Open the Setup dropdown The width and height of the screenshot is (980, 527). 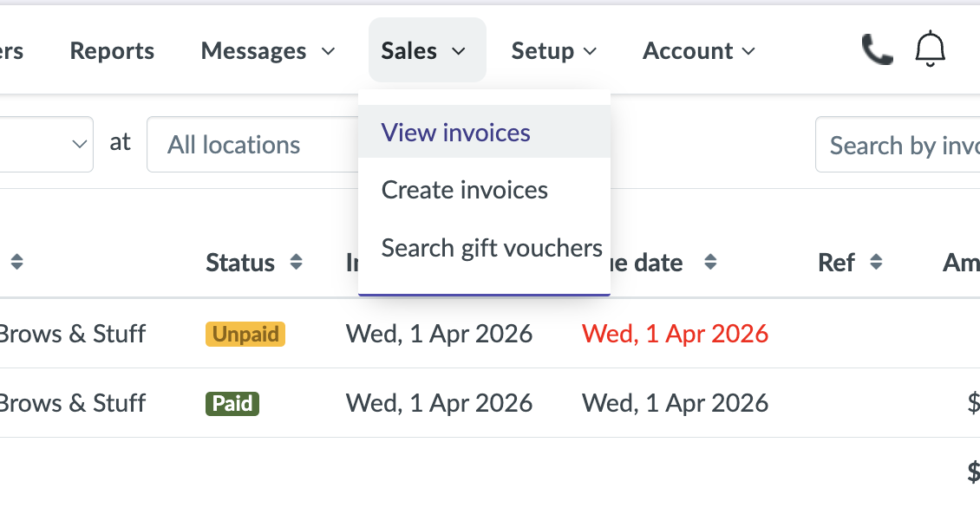click(554, 50)
